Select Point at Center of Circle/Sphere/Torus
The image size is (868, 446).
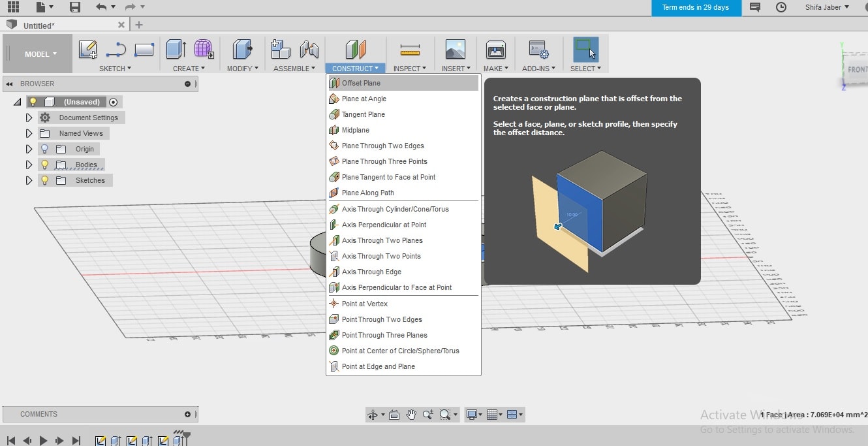(403, 351)
